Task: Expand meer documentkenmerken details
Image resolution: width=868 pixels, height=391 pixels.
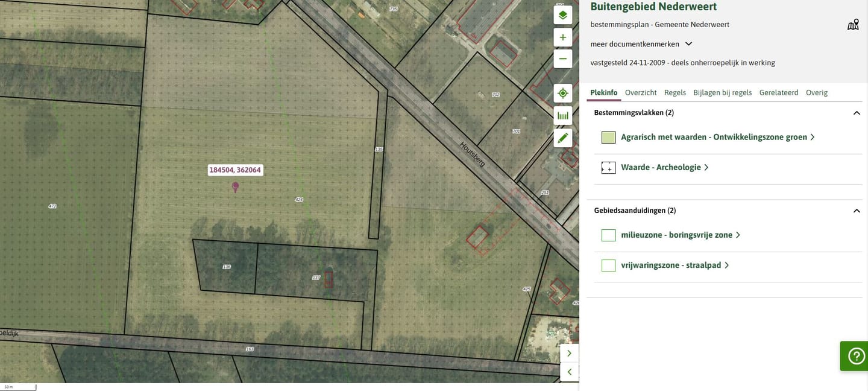Action: pos(641,44)
